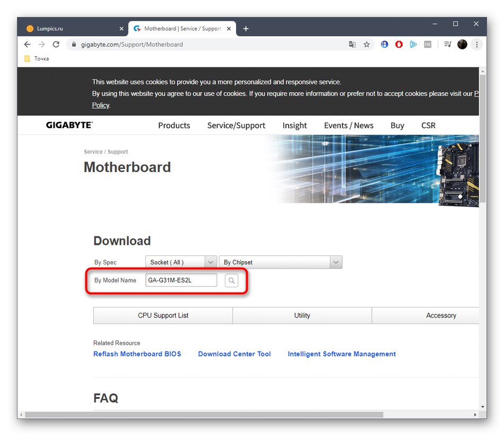The width and height of the screenshot is (504, 436).
Task: Open Download Center Tool link
Action: coord(234,354)
